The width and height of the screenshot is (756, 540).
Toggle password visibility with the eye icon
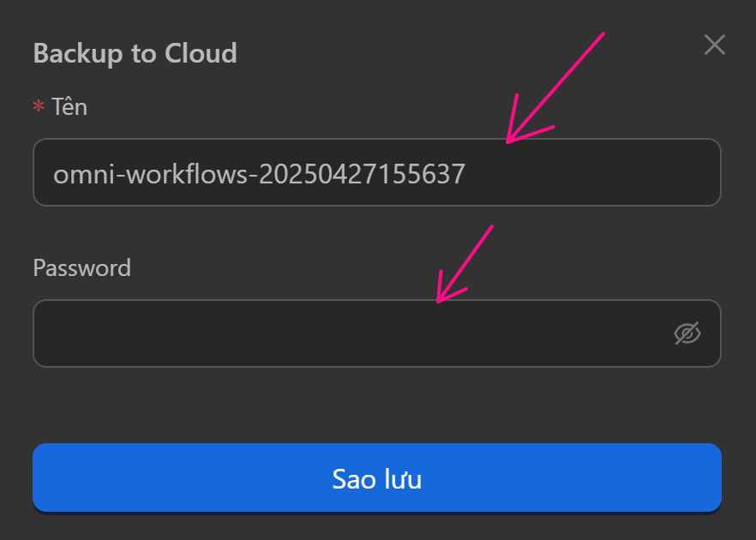click(687, 333)
